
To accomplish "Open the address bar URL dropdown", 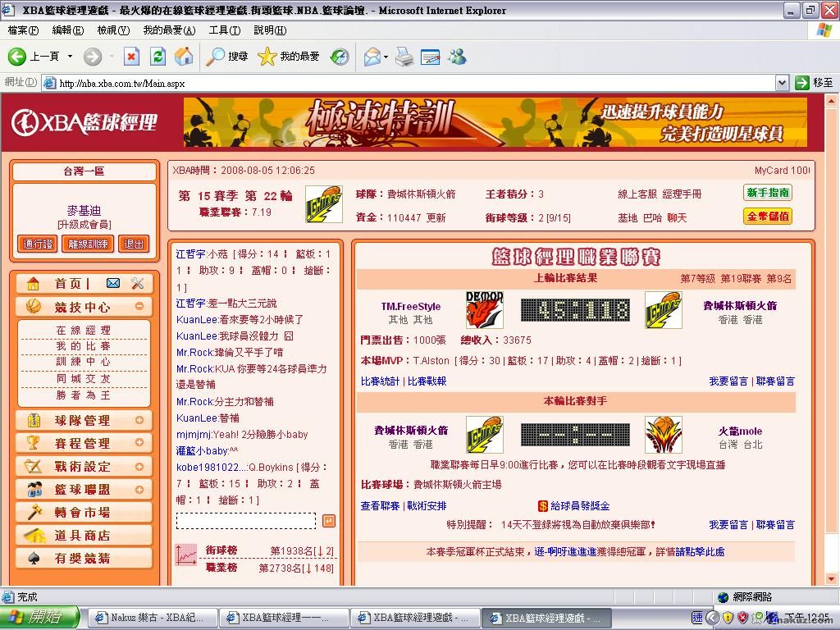I will pyautogui.click(x=782, y=83).
